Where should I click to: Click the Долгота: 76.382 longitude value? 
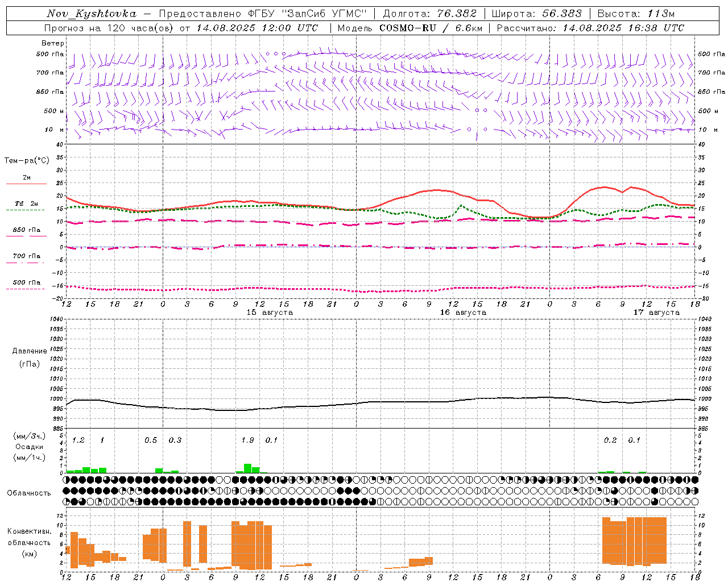pos(431,14)
